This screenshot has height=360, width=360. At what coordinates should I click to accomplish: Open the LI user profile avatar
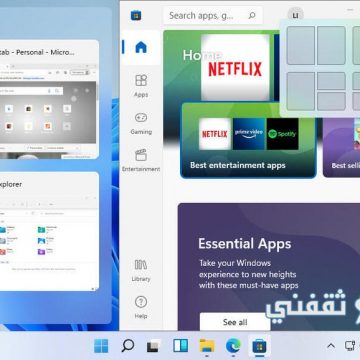(296, 15)
